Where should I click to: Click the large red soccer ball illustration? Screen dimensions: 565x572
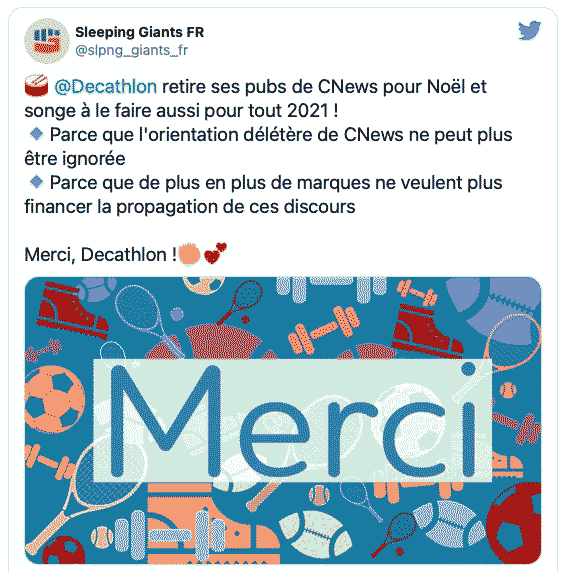pos(514,522)
